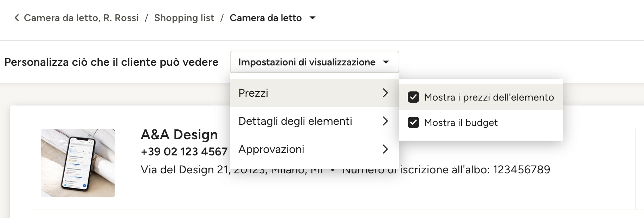Open Dettagli degli elementi submenu

point(314,121)
